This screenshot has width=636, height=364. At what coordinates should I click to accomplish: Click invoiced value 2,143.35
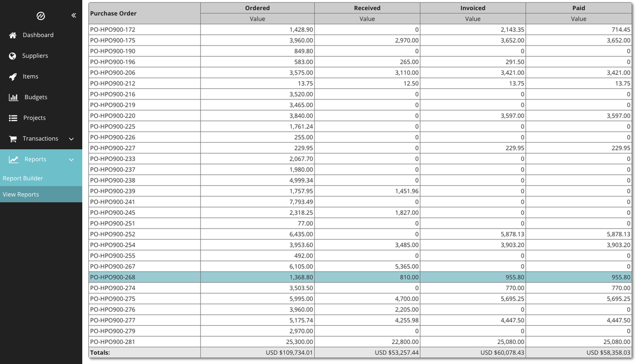tap(513, 30)
